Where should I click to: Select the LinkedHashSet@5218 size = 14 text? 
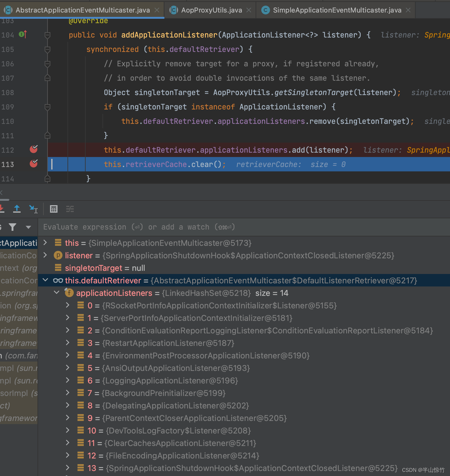point(225,293)
